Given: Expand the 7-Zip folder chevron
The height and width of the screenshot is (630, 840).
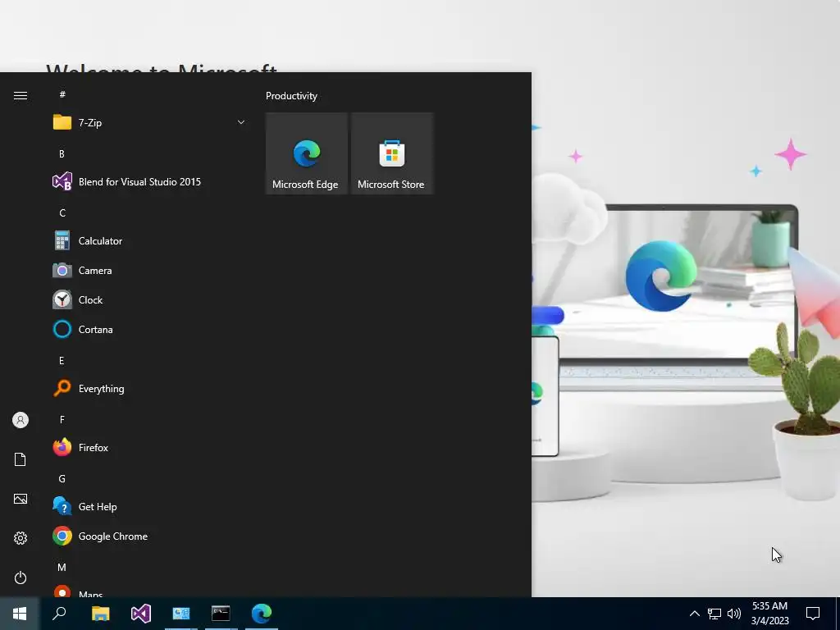Looking at the screenshot, I should point(241,123).
